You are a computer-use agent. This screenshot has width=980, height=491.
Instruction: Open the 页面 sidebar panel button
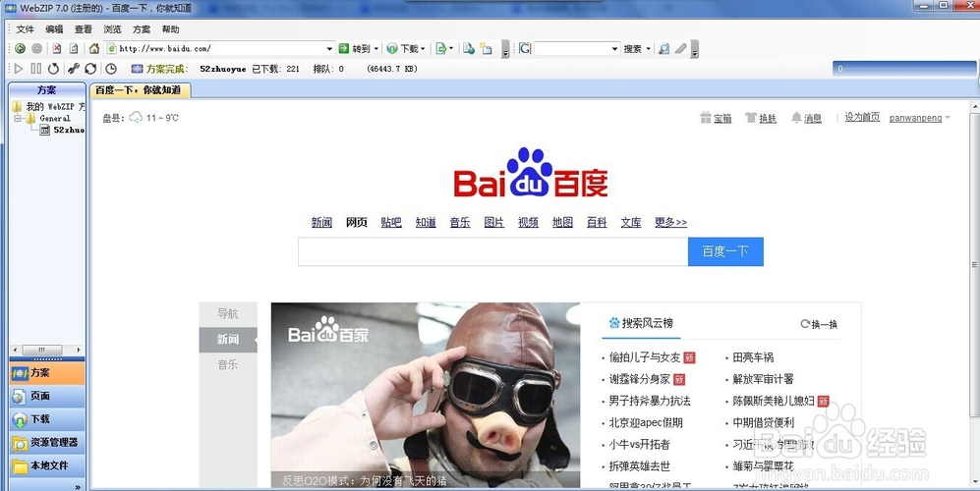[x=47, y=396]
